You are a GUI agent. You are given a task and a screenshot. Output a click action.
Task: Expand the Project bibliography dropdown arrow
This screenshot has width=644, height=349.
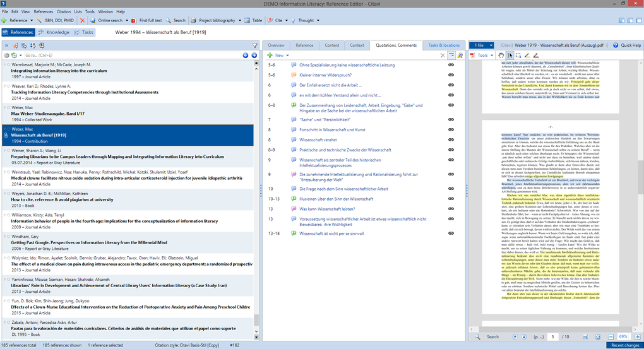[x=240, y=20]
